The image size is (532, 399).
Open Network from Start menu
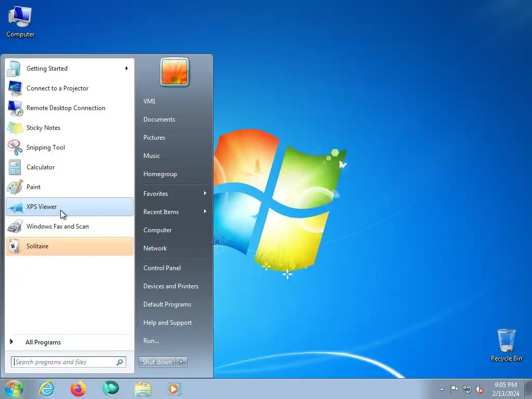coord(155,248)
